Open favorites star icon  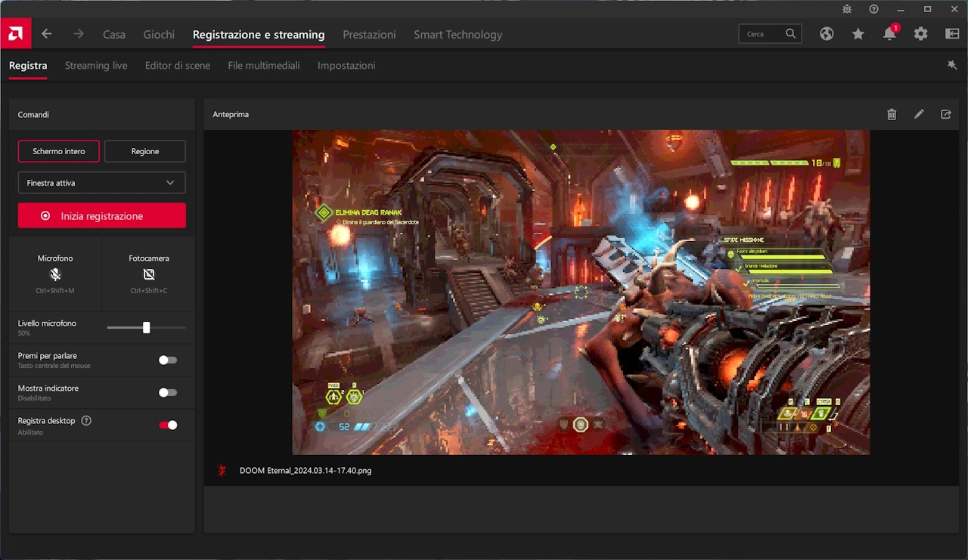click(858, 34)
